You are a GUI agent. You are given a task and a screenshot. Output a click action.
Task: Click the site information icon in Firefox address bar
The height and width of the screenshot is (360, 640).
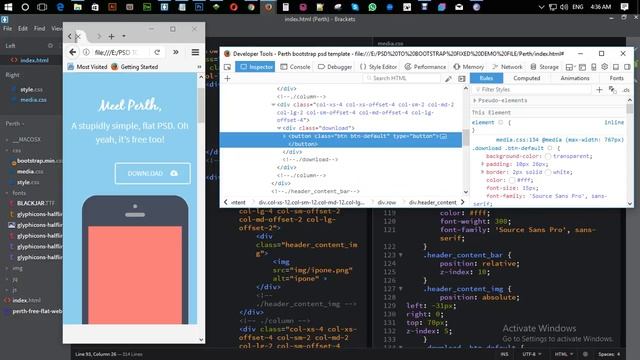coord(86,52)
